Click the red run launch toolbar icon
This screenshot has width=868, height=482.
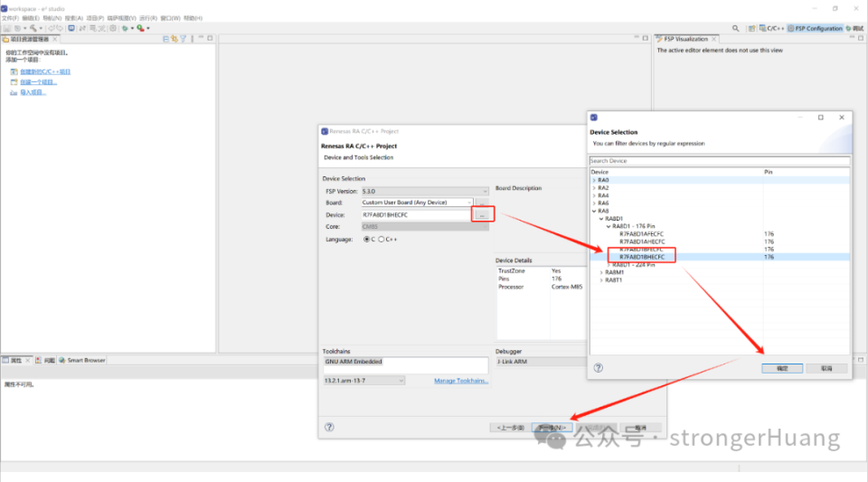pos(141,28)
